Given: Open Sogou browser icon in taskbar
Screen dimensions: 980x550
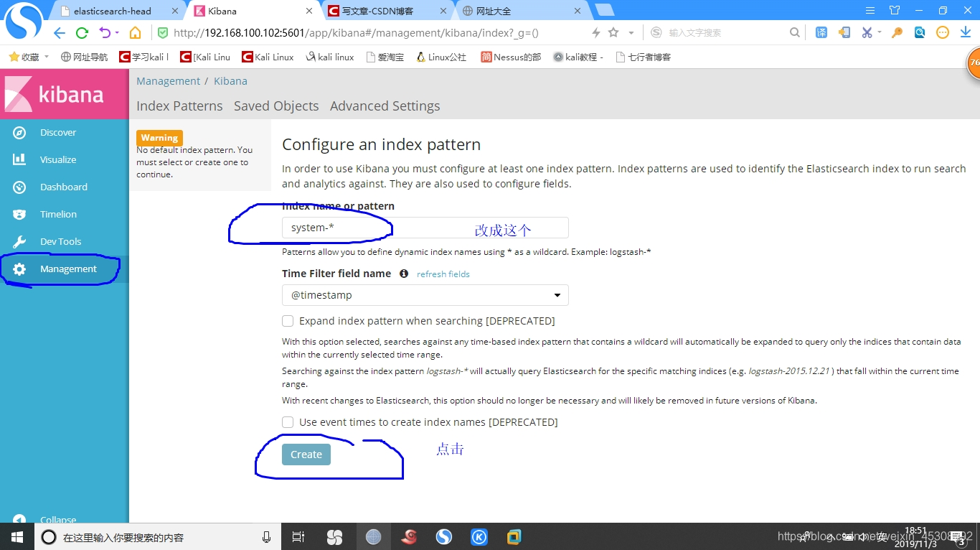Looking at the screenshot, I should point(443,537).
